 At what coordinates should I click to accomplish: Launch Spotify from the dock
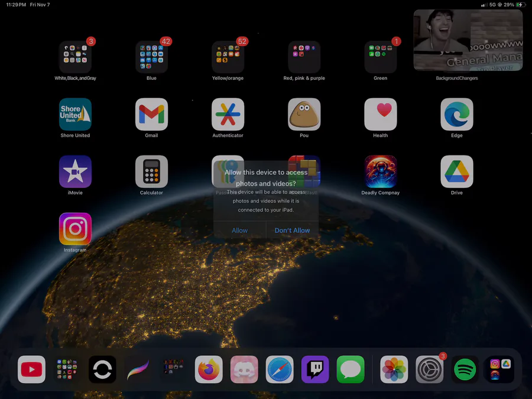coord(465,369)
